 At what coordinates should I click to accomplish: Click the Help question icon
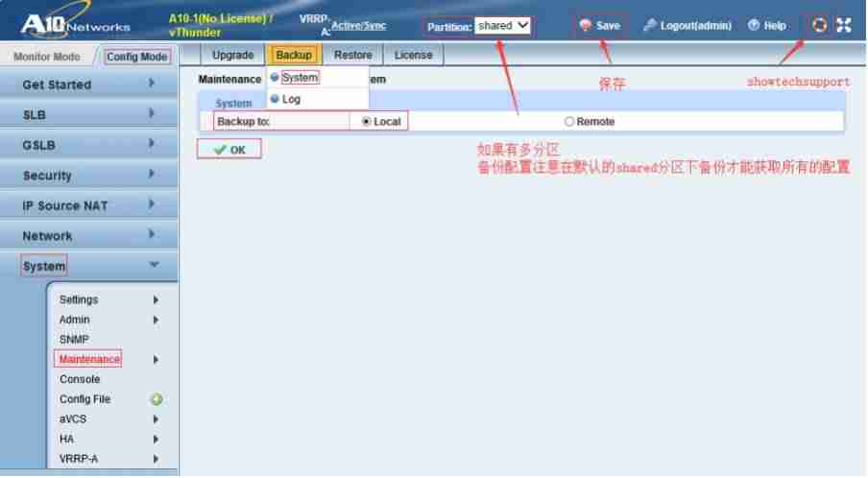pyautogui.click(x=754, y=26)
